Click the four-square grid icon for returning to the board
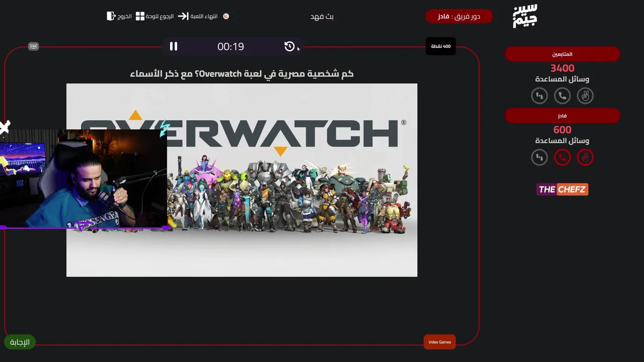 pyautogui.click(x=140, y=16)
